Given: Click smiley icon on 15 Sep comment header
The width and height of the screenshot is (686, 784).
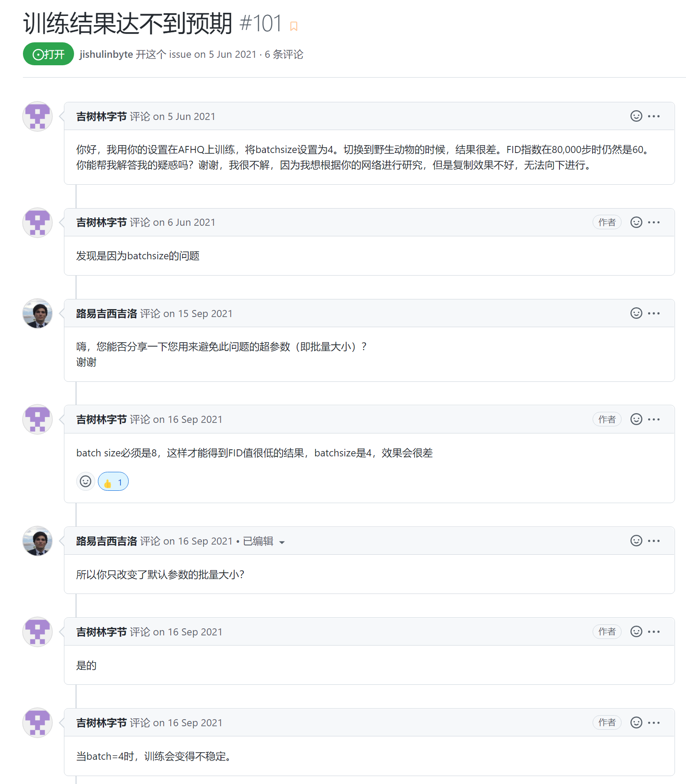Looking at the screenshot, I should 636,313.
